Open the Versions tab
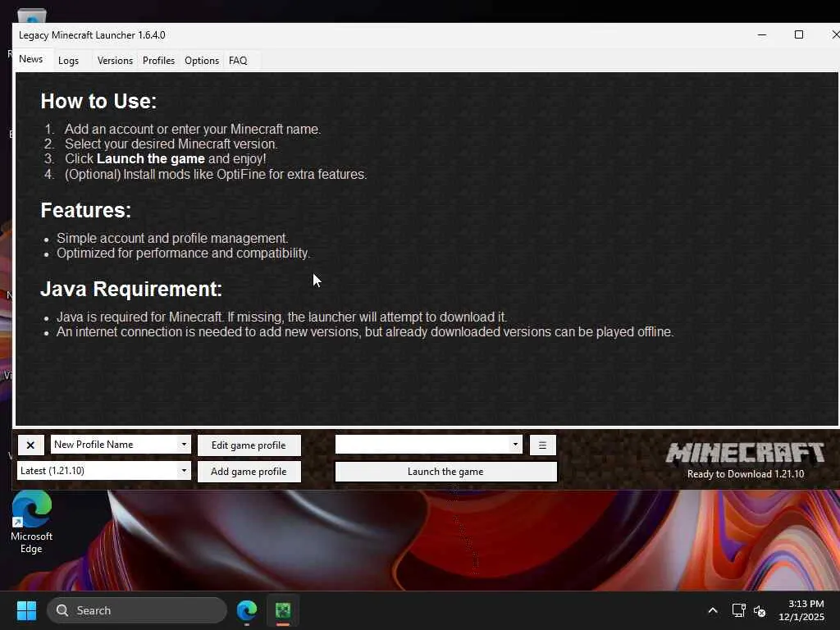The width and height of the screenshot is (840, 630). click(115, 61)
